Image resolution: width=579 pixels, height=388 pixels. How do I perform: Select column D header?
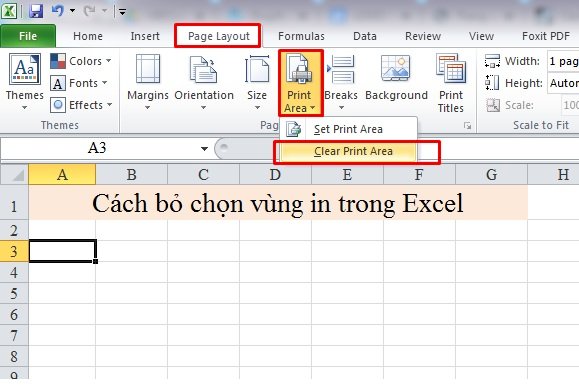click(x=275, y=174)
